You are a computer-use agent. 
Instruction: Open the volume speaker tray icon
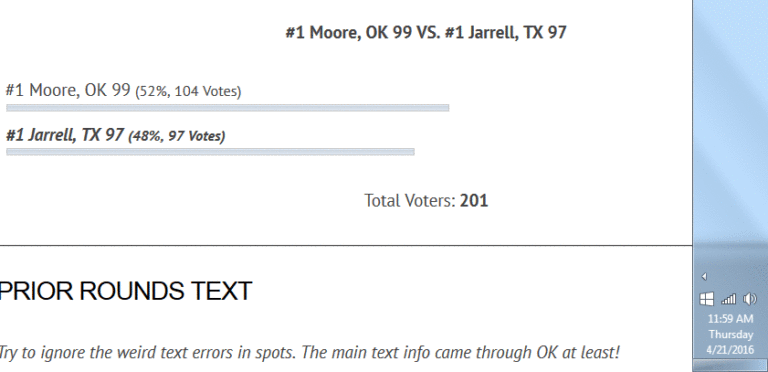[x=749, y=299]
